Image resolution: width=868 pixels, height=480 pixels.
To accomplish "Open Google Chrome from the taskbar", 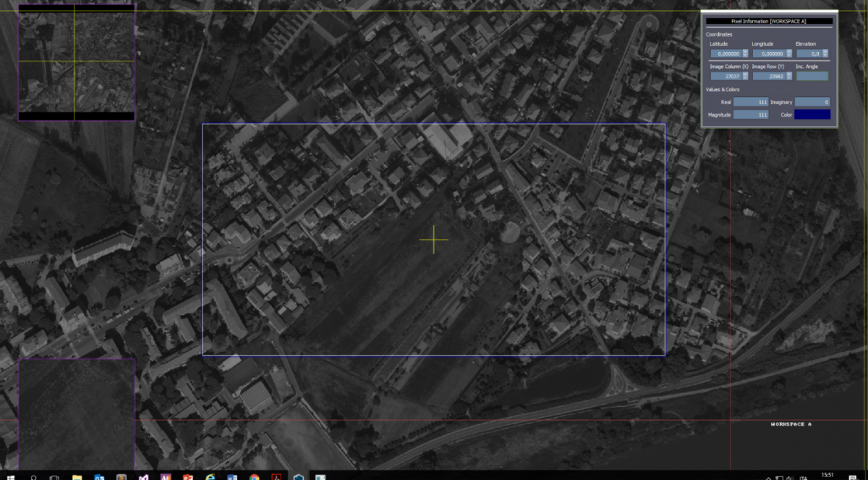I will point(254,476).
